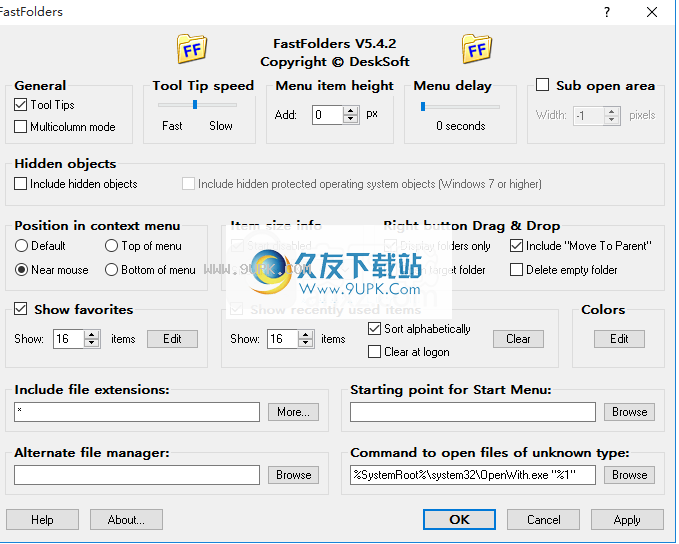Click the "FastFolders V5.4.2" title text
Screen dimensions: 679x544
pyautogui.click(x=334, y=44)
